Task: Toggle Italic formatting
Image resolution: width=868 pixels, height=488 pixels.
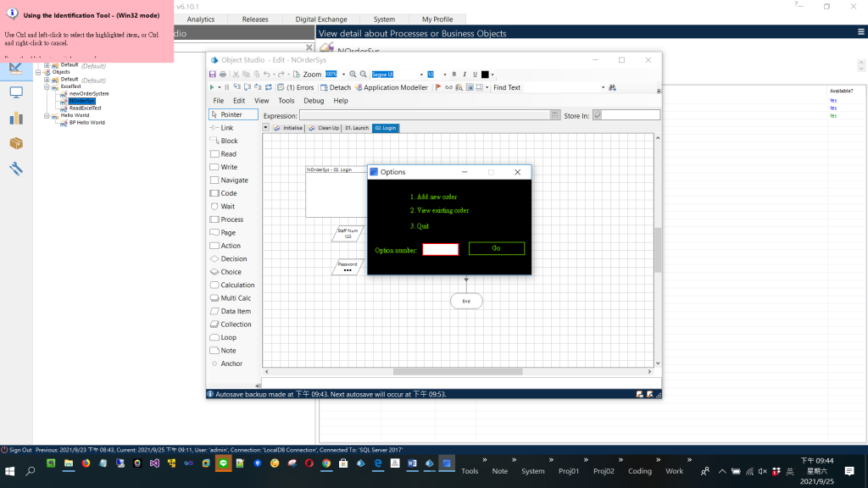Action: point(465,75)
